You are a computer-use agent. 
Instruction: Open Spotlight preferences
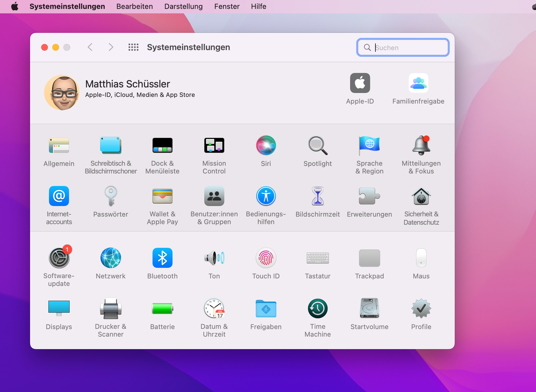click(x=318, y=145)
